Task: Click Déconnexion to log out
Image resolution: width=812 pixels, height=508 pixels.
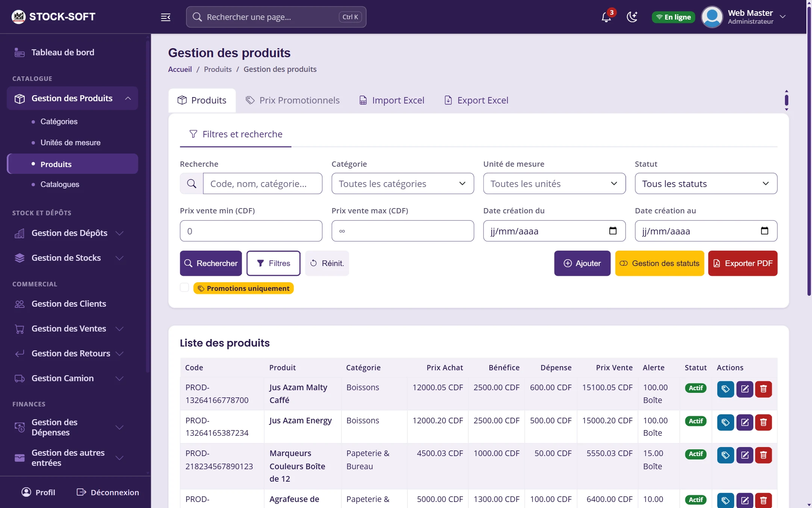Action: click(x=108, y=492)
